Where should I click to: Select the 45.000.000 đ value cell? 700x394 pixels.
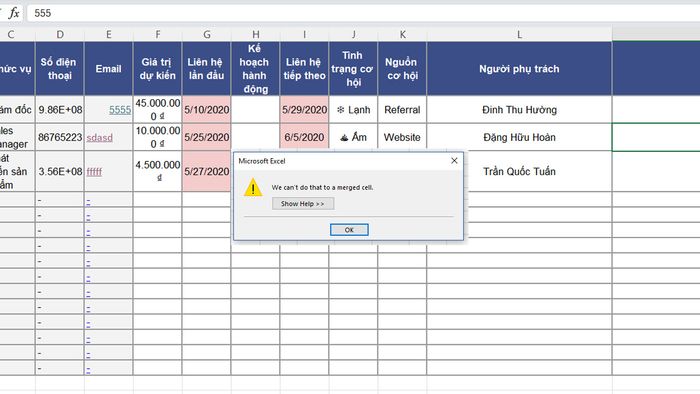(158, 110)
